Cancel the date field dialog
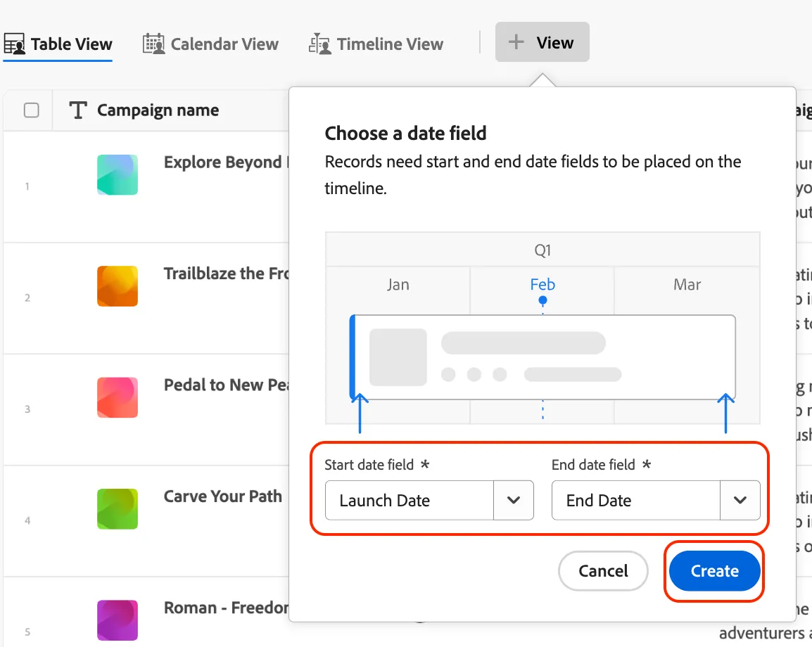This screenshot has height=647, width=812. coord(603,571)
